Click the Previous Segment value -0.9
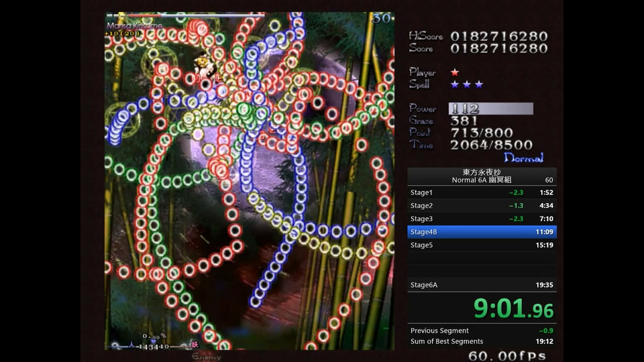The width and height of the screenshot is (644, 362). [546, 330]
